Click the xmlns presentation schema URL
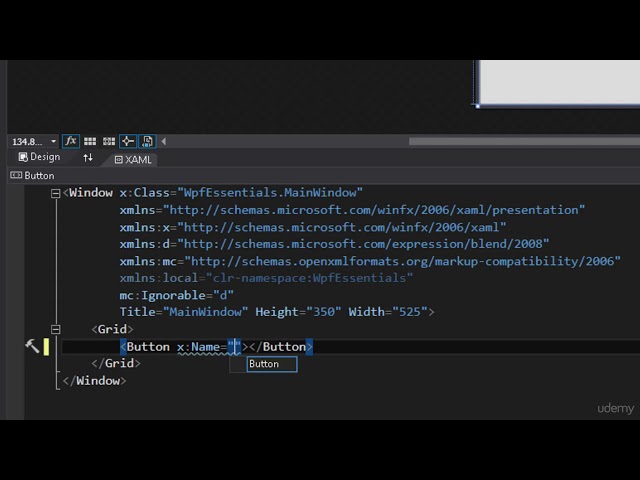 point(374,210)
